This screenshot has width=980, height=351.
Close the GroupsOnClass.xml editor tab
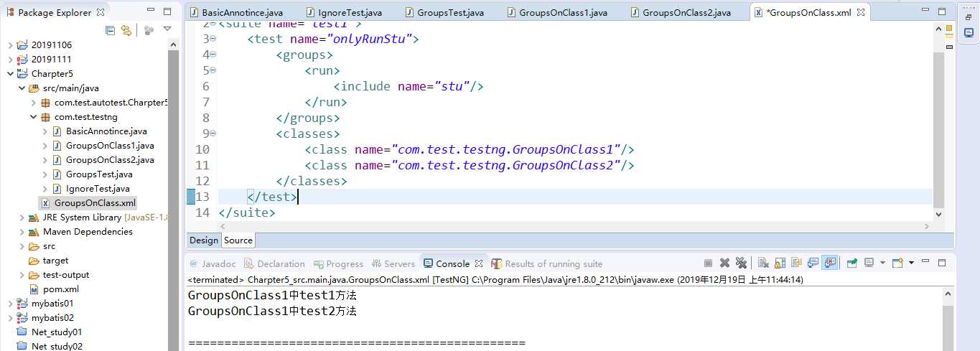click(861, 13)
